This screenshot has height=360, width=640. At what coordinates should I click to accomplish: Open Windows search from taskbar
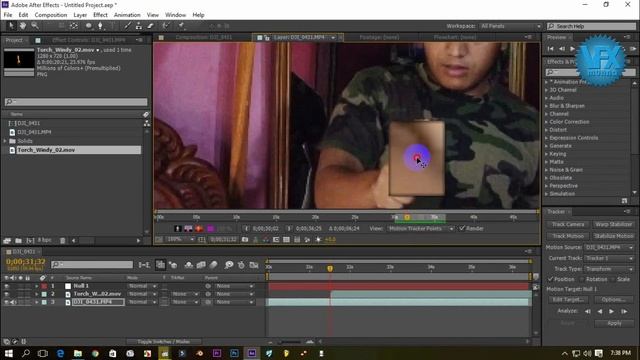click(x=26, y=353)
